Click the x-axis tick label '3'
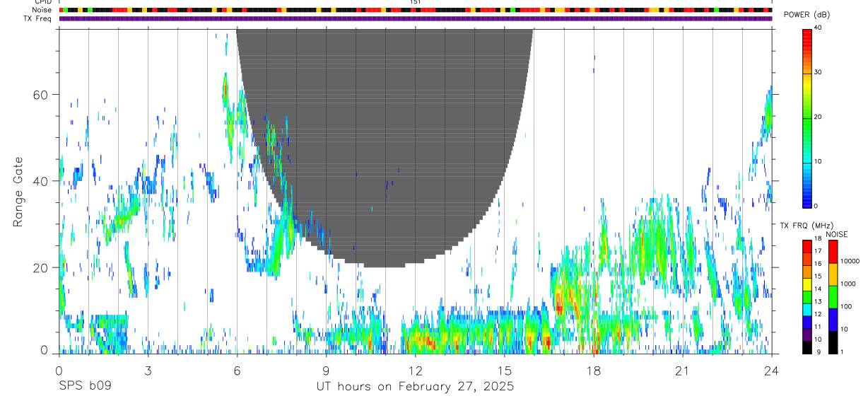The width and height of the screenshot is (868, 401). pos(148,371)
